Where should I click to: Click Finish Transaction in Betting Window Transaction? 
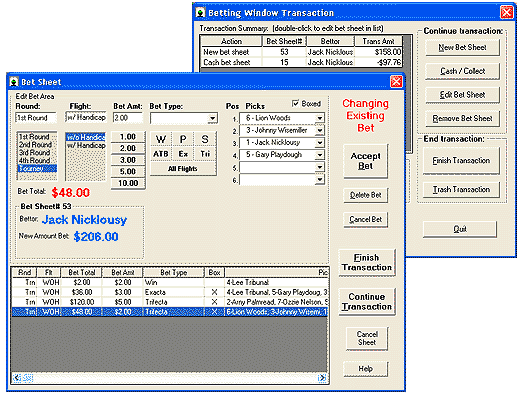(461, 161)
